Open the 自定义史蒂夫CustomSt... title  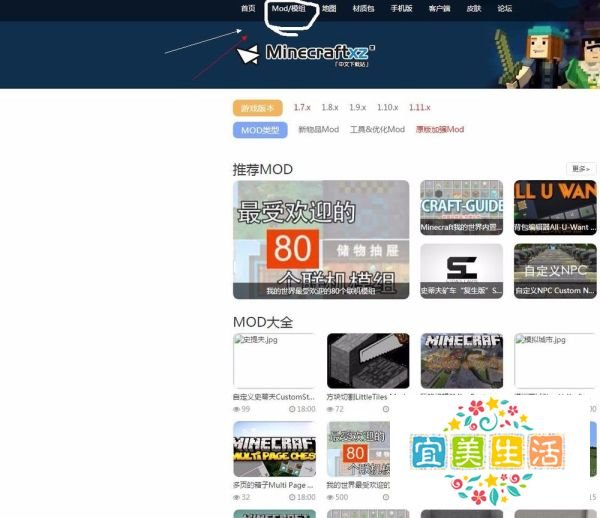[274, 397]
